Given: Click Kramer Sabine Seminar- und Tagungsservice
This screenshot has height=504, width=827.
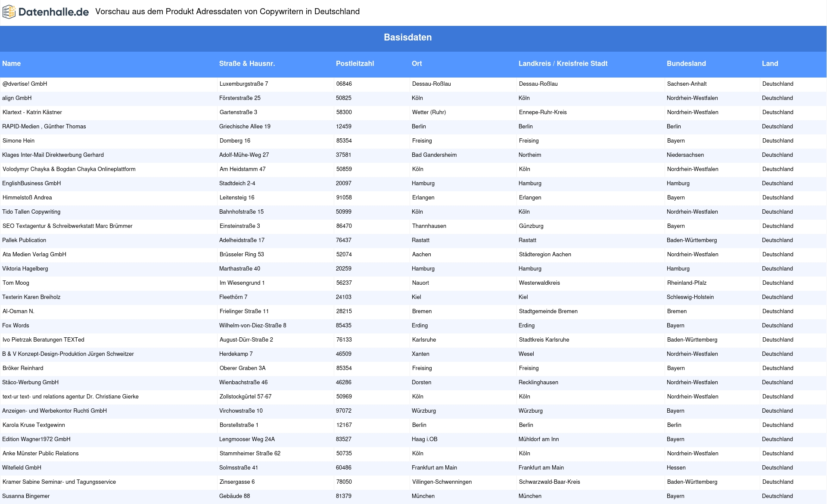Looking at the screenshot, I should (59, 482).
